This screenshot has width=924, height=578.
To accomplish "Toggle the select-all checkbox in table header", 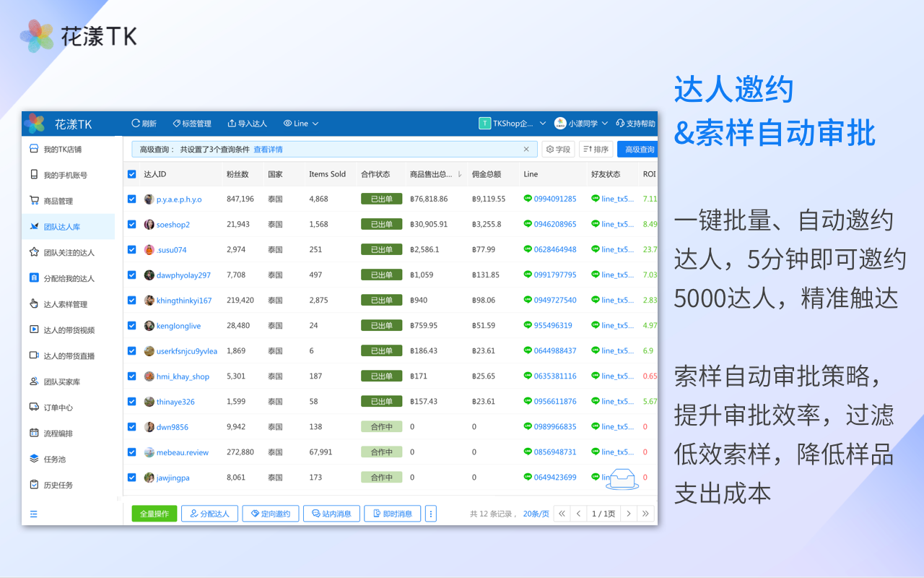I will pos(131,174).
